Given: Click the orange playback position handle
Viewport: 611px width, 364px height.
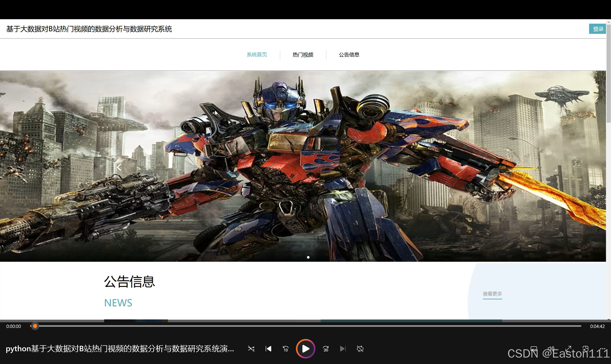Looking at the screenshot, I should pos(35,326).
